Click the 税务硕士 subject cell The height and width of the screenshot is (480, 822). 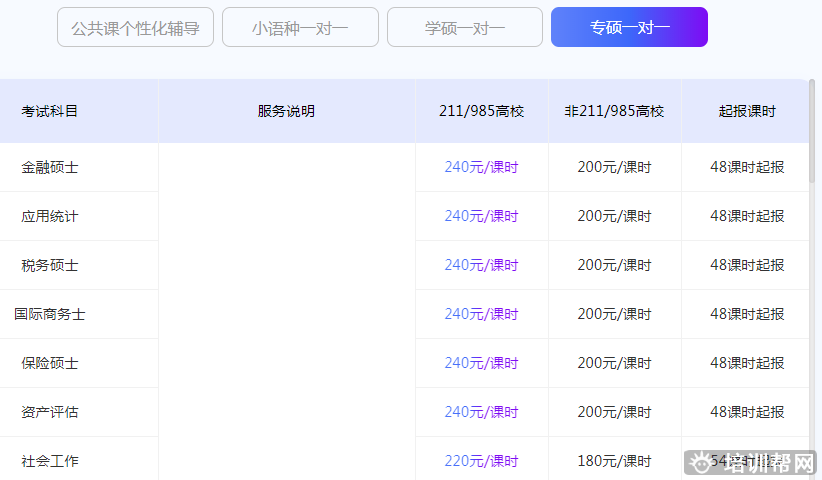tap(50, 265)
